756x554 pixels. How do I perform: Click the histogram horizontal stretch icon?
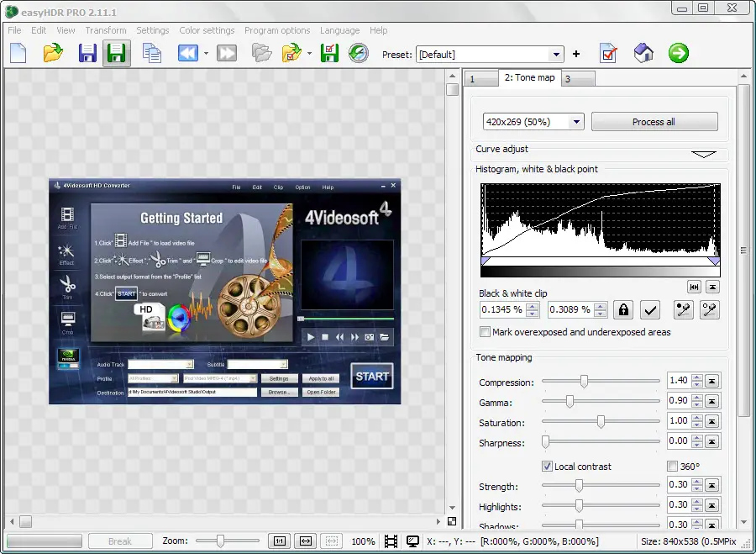coord(694,287)
